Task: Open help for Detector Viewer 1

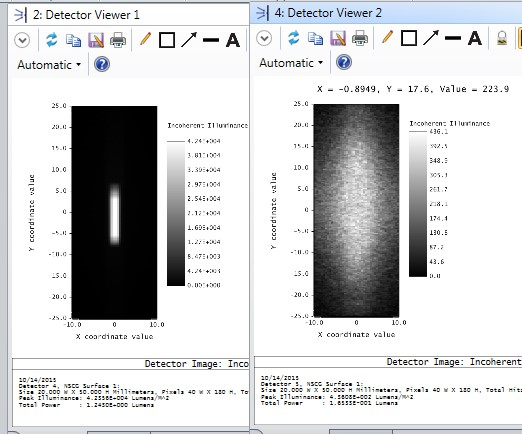Action: (102, 64)
